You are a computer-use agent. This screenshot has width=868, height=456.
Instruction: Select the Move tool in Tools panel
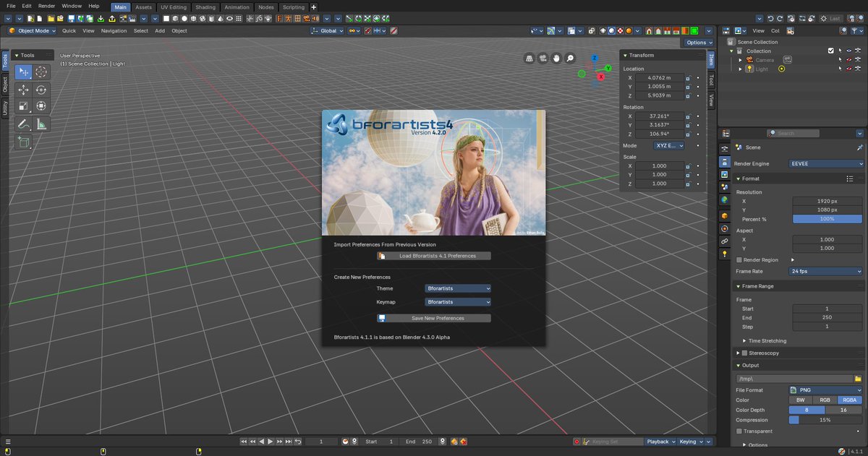(x=24, y=90)
